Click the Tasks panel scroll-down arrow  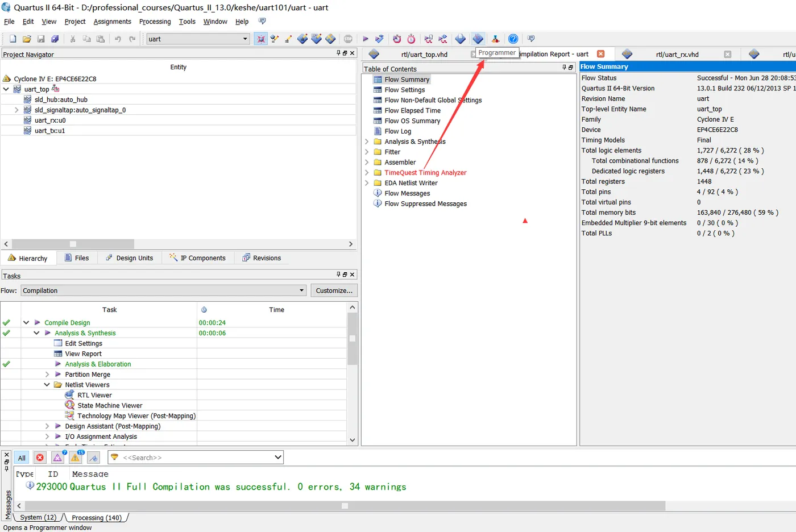pyautogui.click(x=353, y=439)
